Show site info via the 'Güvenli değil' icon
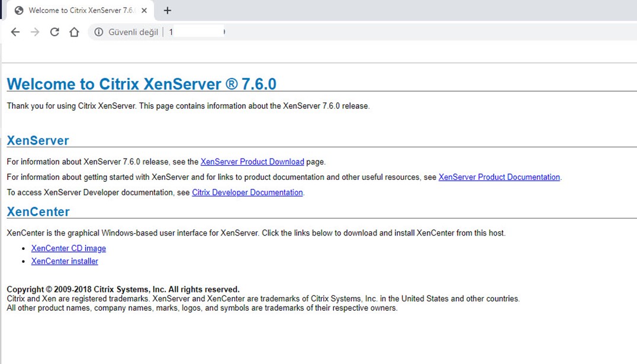637x364 pixels. (99, 32)
